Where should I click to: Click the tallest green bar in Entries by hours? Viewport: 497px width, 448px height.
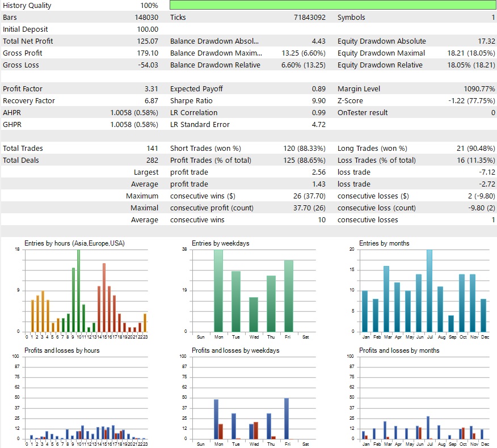[78, 290]
